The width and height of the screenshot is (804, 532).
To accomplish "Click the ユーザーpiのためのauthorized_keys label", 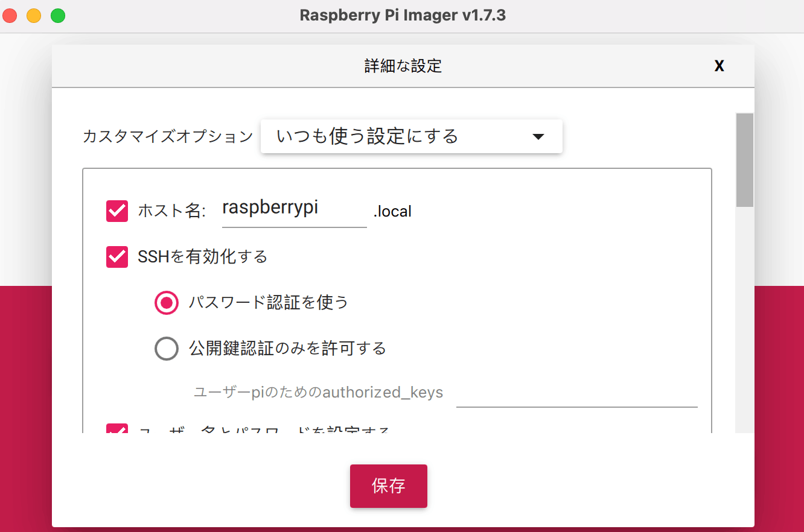I will 318,393.
